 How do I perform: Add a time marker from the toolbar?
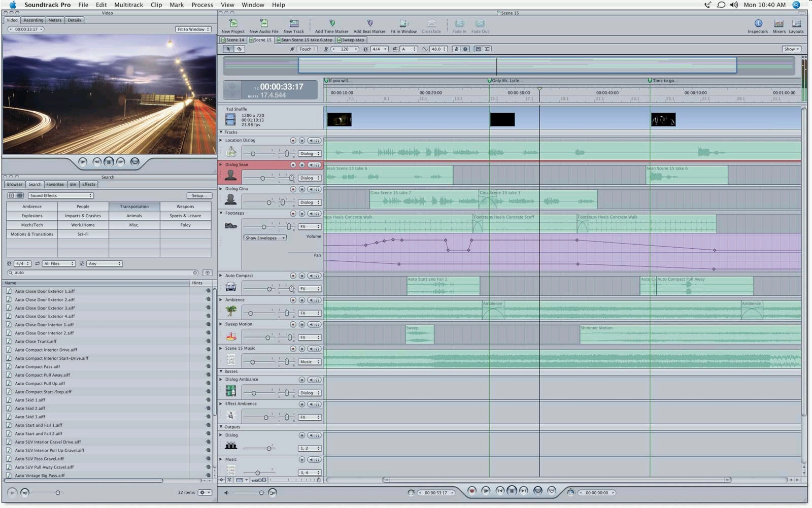332,23
